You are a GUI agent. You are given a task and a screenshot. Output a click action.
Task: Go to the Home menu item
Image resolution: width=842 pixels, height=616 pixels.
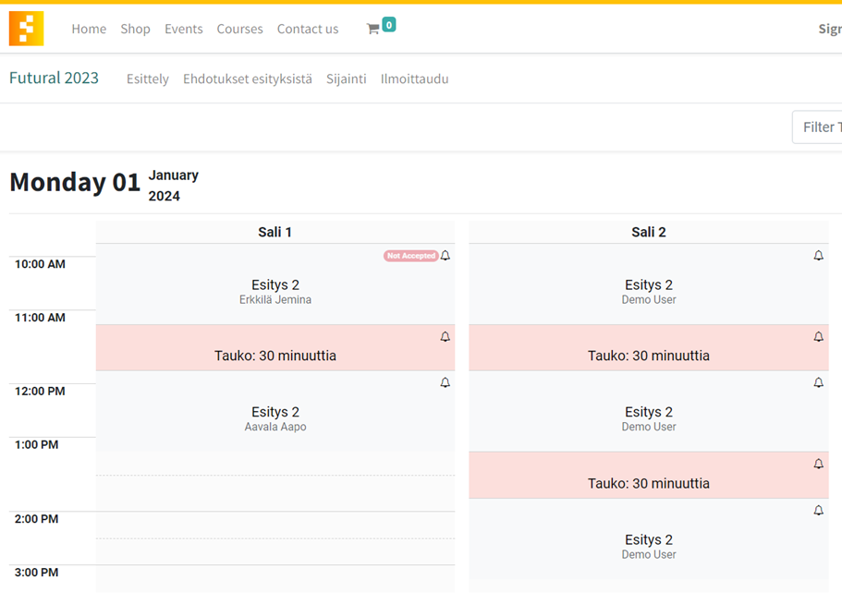[x=89, y=30]
